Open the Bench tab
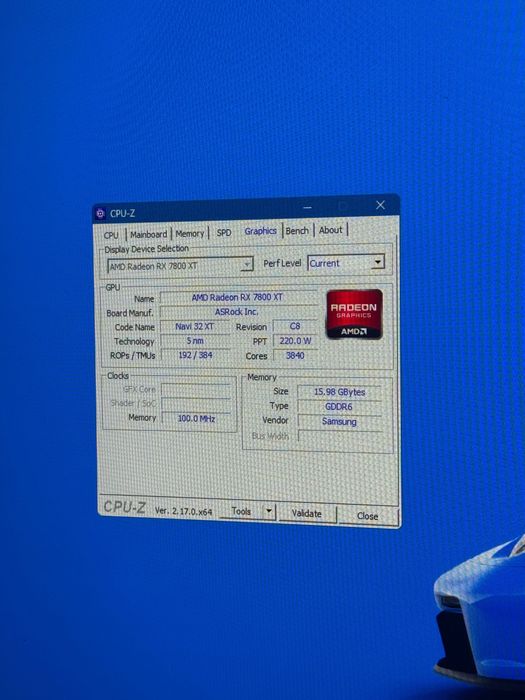Viewport: 525px width, 700px height. click(297, 231)
